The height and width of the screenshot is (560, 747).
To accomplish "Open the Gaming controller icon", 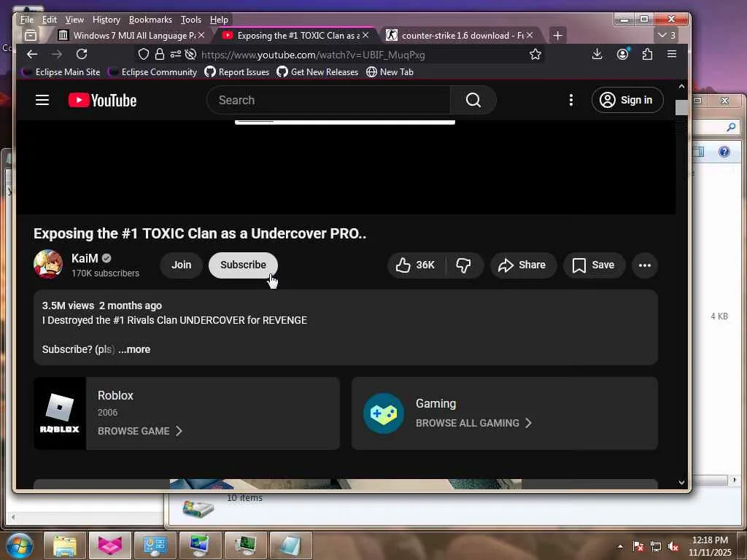I will 384,413.
